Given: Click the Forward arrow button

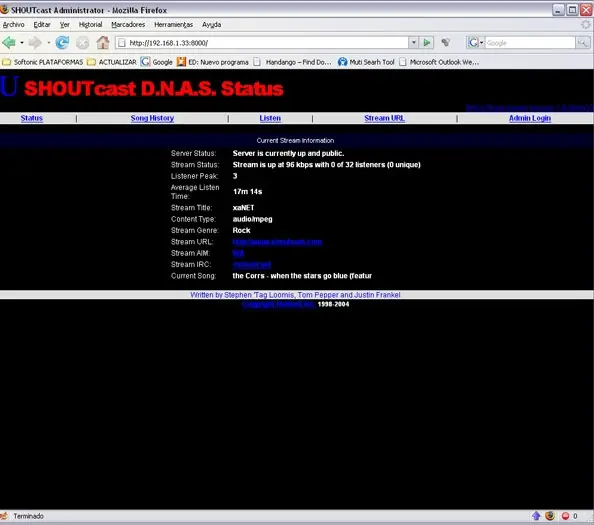Looking at the screenshot, I should coord(35,42).
